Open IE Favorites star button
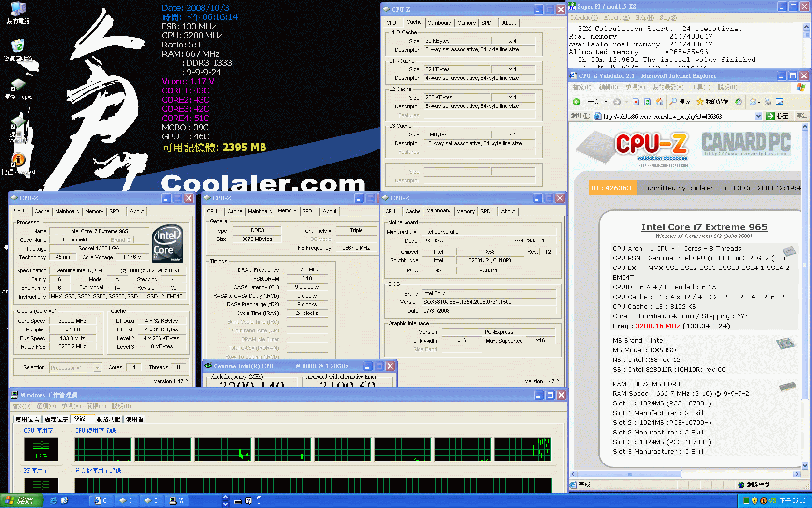 [712, 102]
